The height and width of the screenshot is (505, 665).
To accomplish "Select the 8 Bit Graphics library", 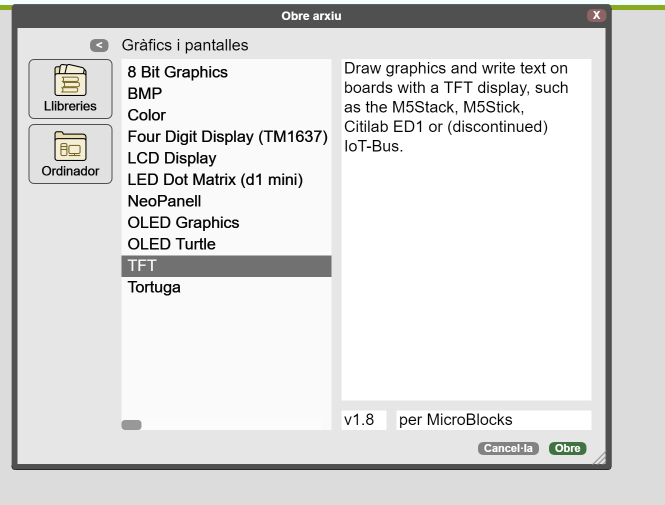I will 177,72.
